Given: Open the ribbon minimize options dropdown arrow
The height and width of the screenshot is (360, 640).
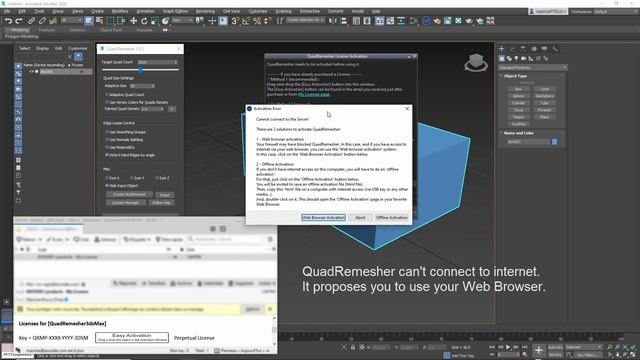Looking at the screenshot, I should pyautogui.click(x=169, y=30).
